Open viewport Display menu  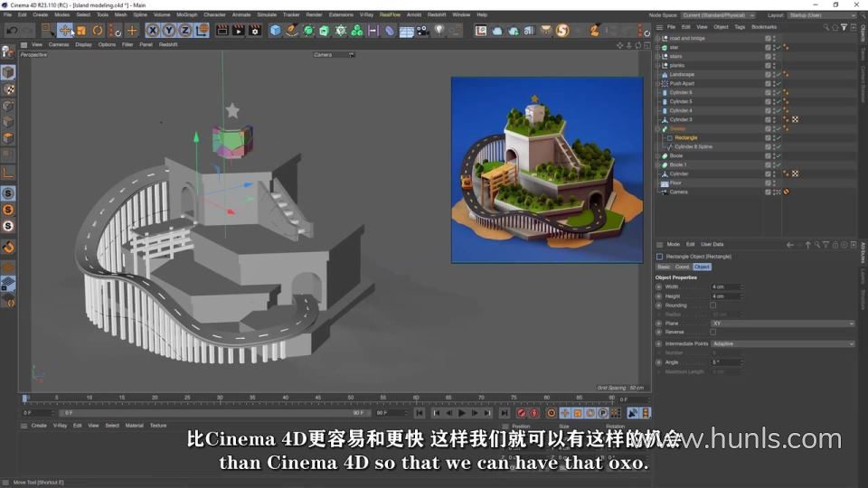coord(83,44)
